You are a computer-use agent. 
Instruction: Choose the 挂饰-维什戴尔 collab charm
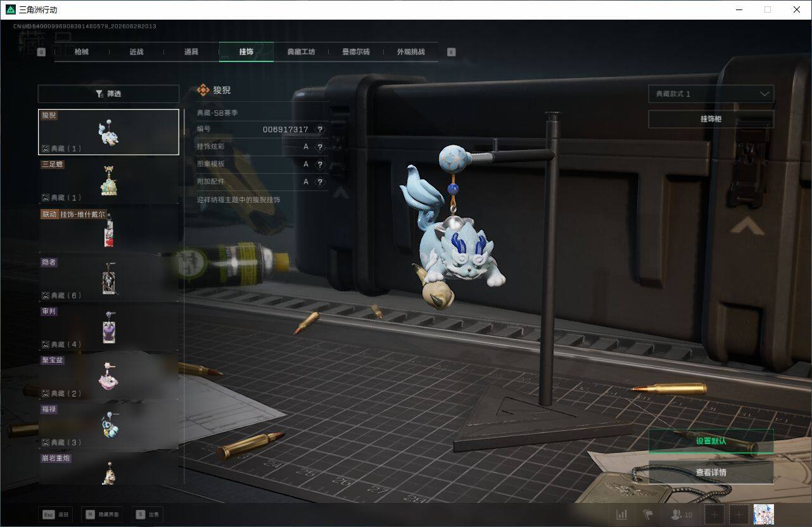[108, 230]
